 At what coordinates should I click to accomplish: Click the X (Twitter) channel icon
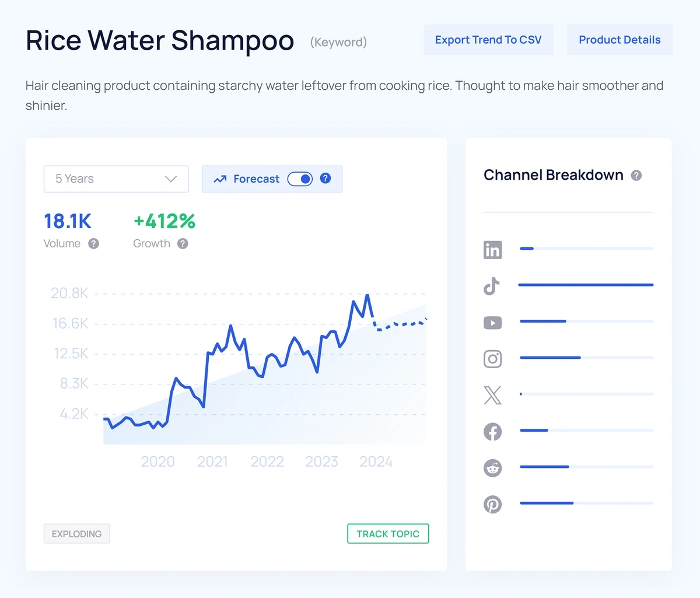492,395
